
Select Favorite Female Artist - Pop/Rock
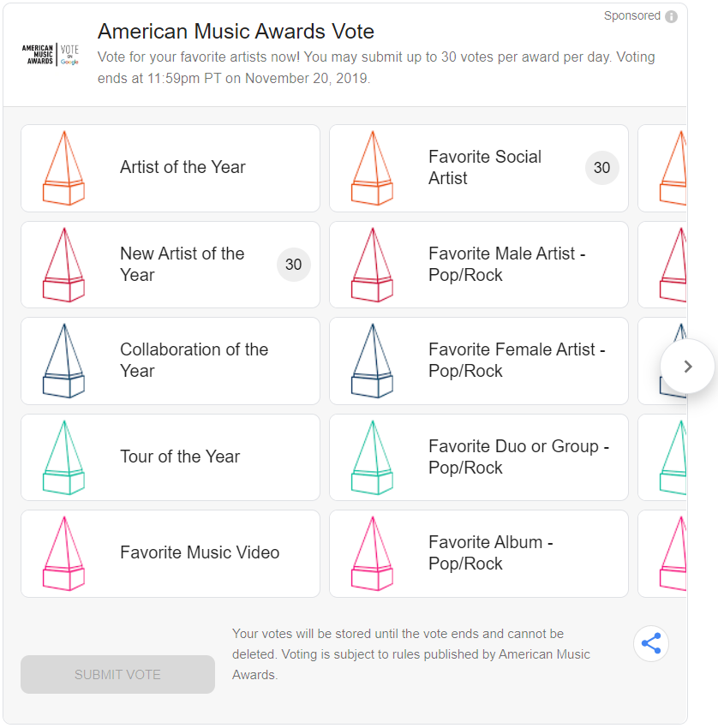[517, 361]
